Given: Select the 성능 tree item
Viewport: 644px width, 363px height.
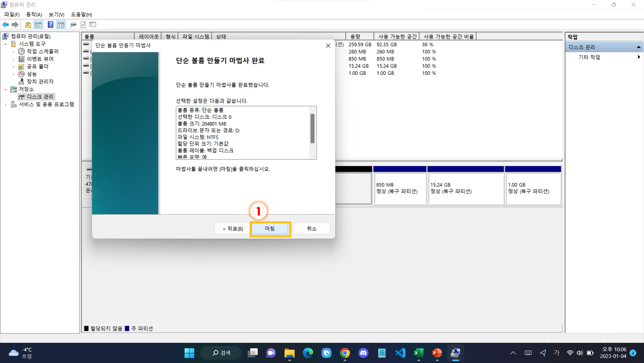Looking at the screenshot, I should coord(32,74).
